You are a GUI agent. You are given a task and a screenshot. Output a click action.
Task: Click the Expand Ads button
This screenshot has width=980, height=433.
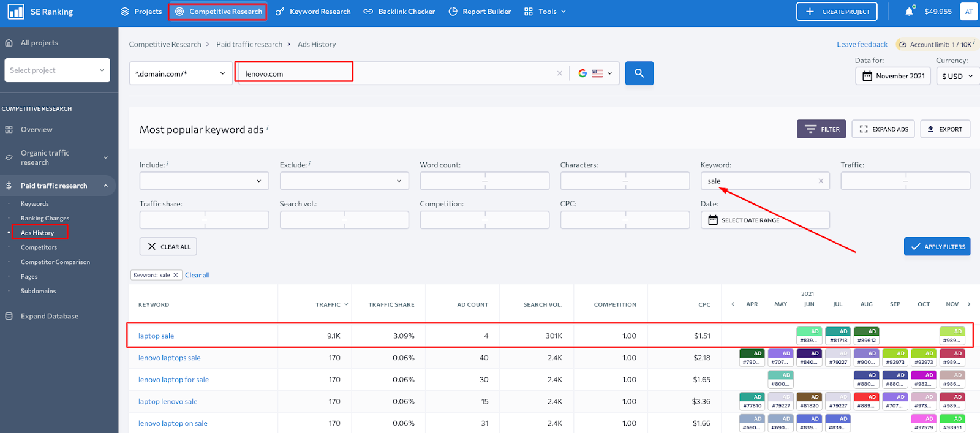(883, 129)
